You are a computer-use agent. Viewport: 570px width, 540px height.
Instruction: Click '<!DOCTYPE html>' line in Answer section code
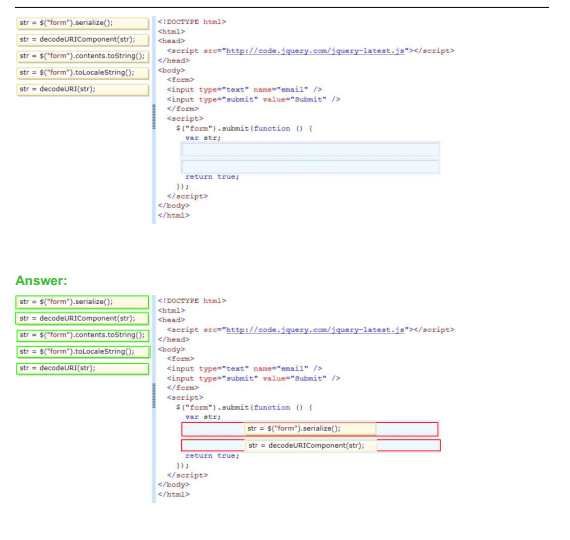[x=192, y=301]
